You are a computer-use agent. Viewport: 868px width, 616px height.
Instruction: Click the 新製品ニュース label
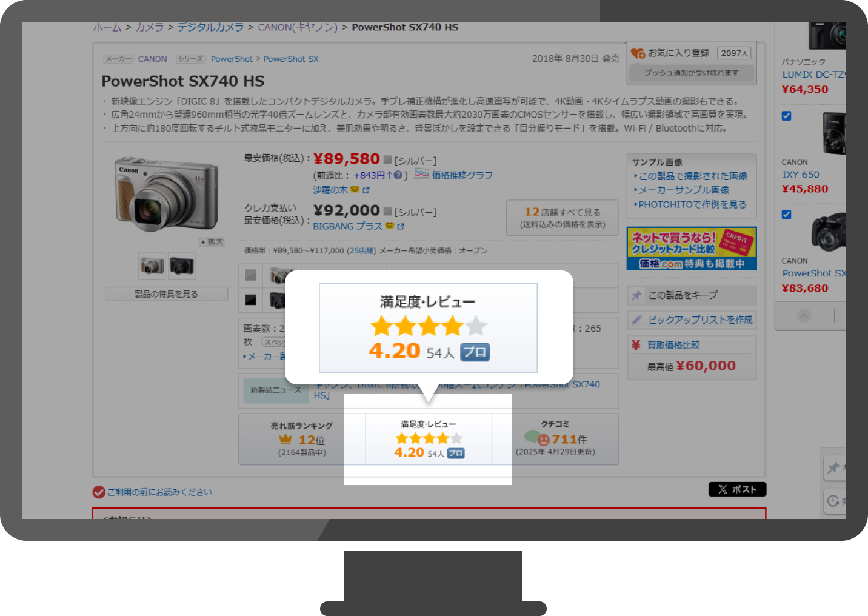276,390
